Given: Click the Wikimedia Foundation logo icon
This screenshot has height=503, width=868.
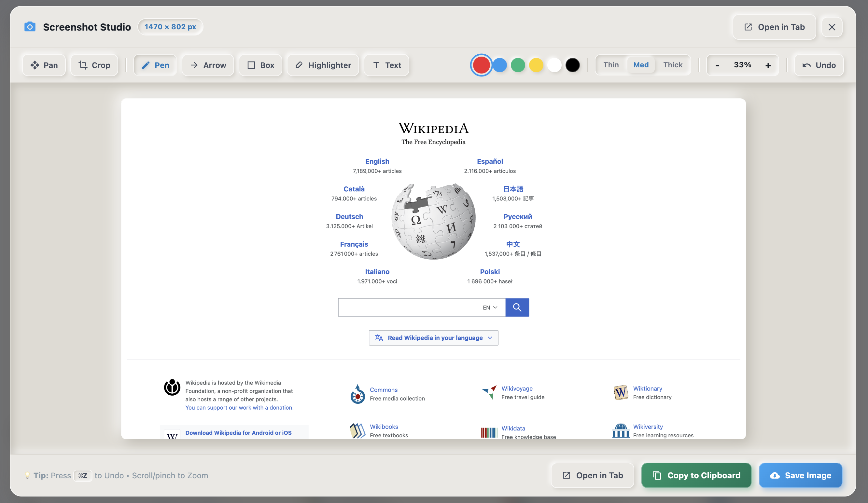Looking at the screenshot, I should pos(172,387).
